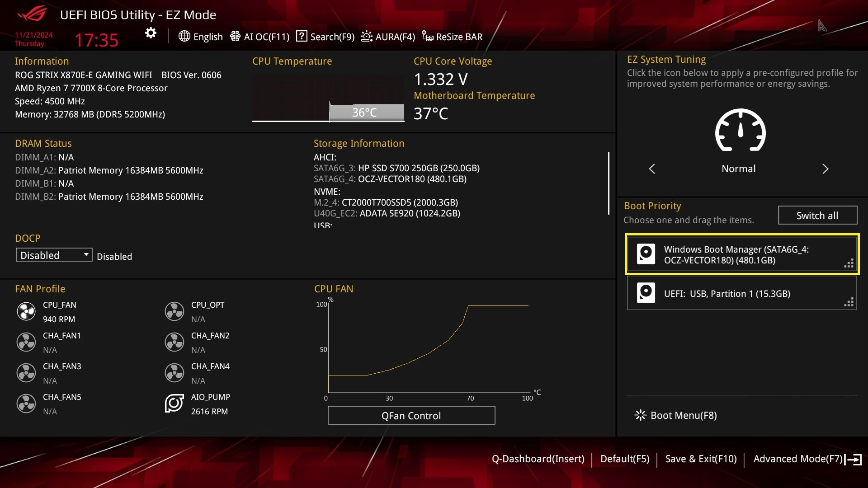This screenshot has height=488, width=868.
Task: Click the Normal tuning profile label
Action: point(739,169)
